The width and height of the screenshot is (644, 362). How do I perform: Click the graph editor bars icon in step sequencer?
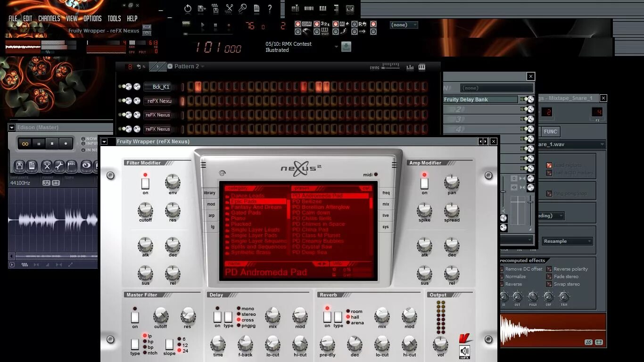(x=410, y=67)
